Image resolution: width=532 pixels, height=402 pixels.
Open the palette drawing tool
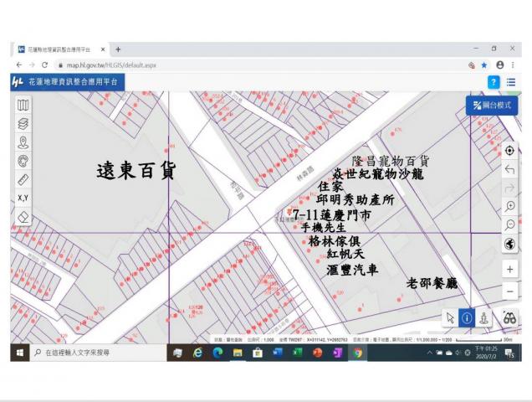23,161
